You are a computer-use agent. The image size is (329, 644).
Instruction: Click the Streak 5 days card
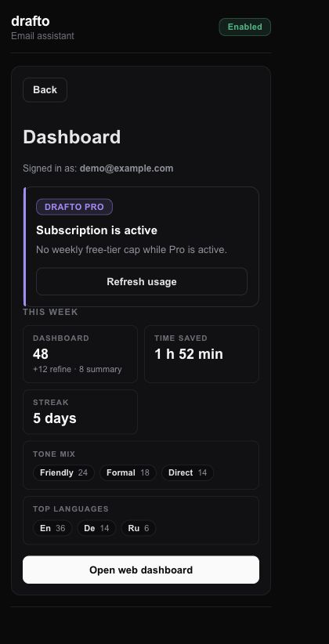click(x=80, y=412)
